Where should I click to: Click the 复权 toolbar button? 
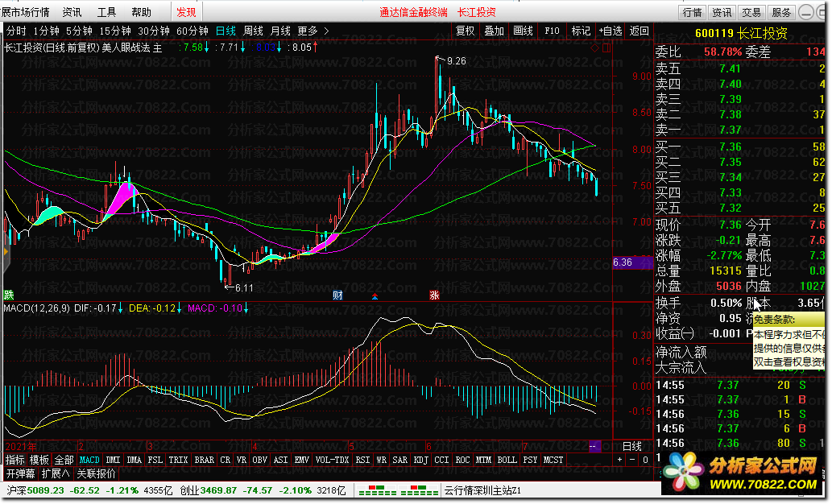point(466,31)
